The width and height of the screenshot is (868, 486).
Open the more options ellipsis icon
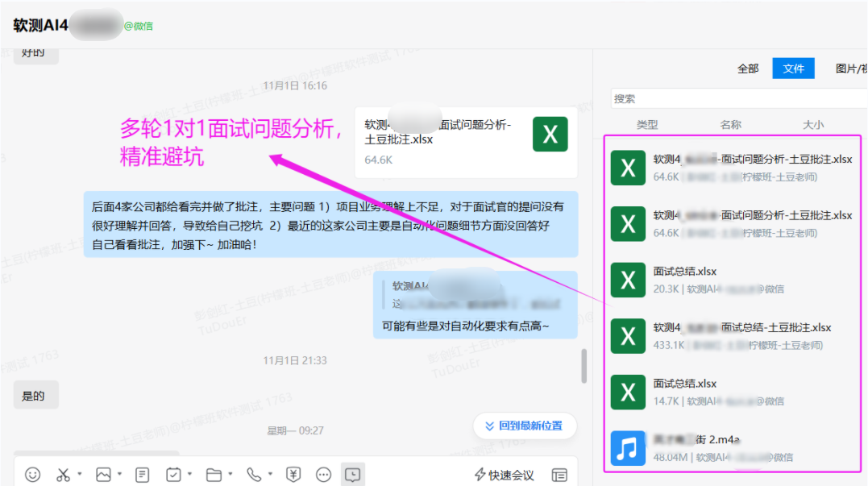coord(323,475)
